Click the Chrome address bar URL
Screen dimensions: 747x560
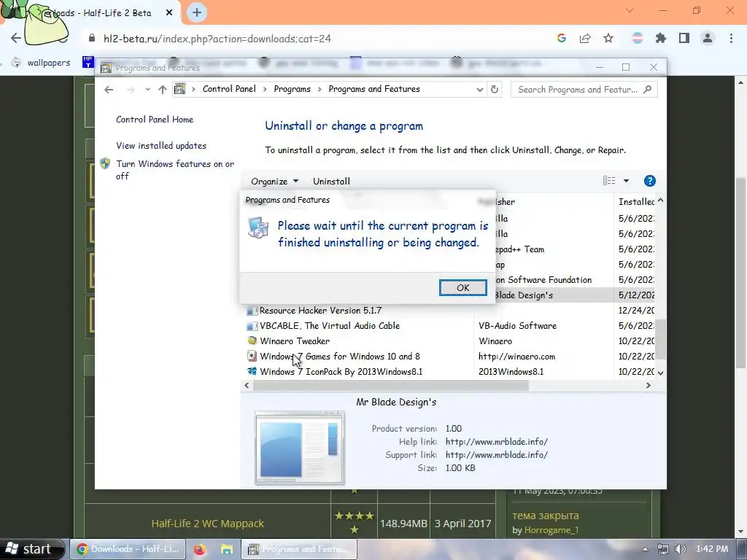point(217,39)
